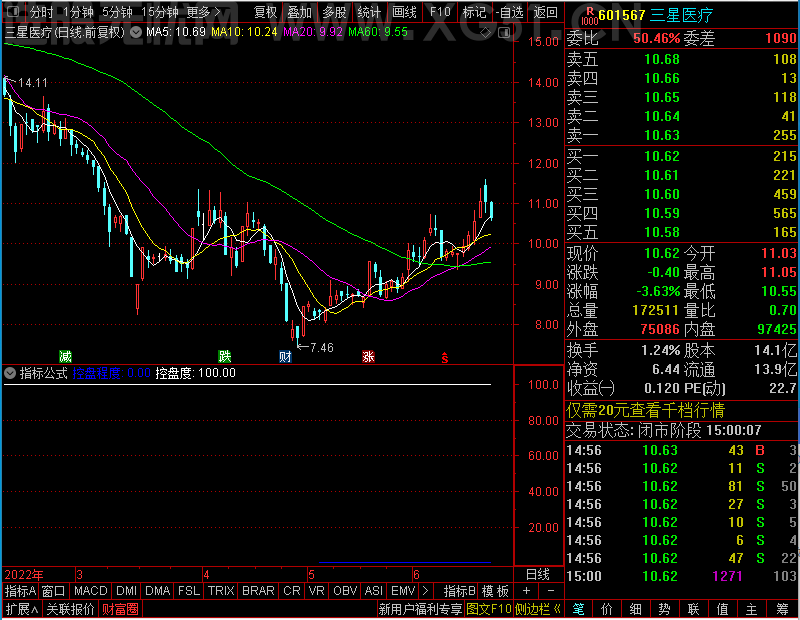Select OBV indicator
The height and width of the screenshot is (620, 800).
click(x=345, y=591)
